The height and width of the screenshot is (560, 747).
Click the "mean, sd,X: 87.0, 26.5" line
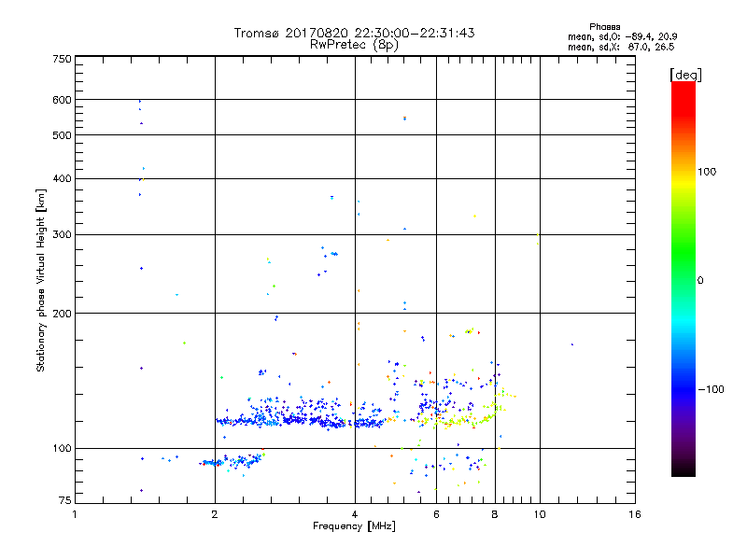[x=621, y=47]
